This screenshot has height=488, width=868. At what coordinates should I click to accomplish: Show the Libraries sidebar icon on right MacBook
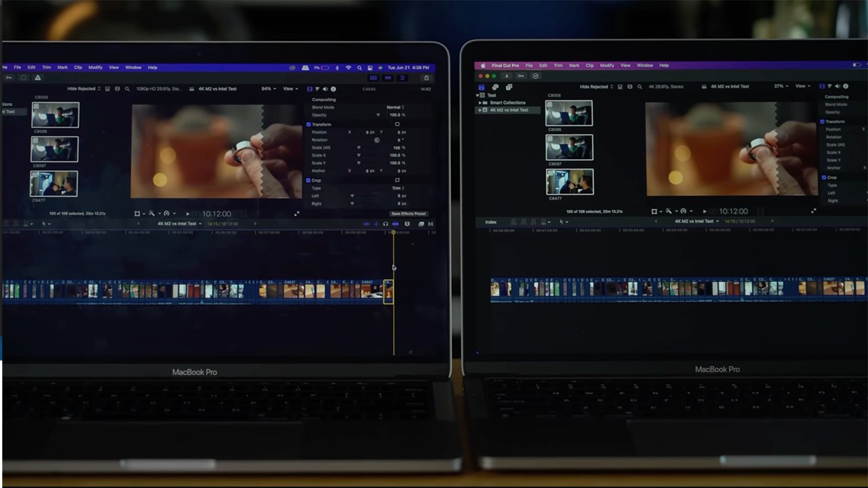pos(482,87)
